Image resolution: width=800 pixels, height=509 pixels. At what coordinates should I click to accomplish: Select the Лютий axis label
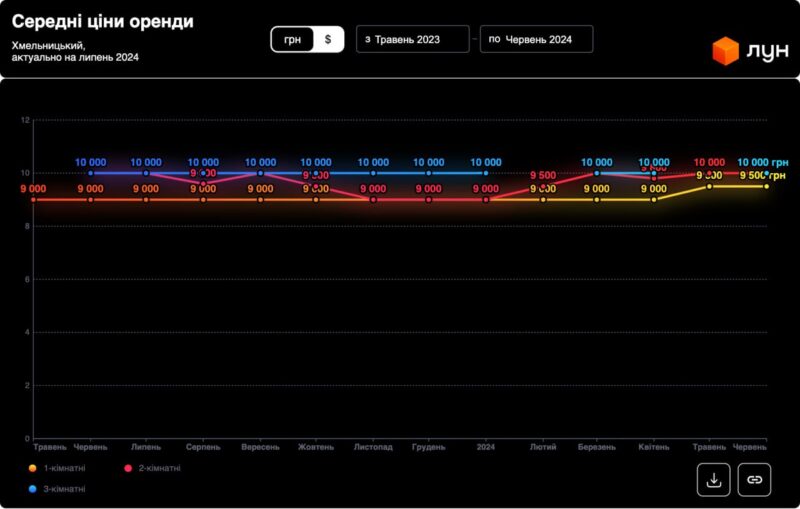pos(543,447)
